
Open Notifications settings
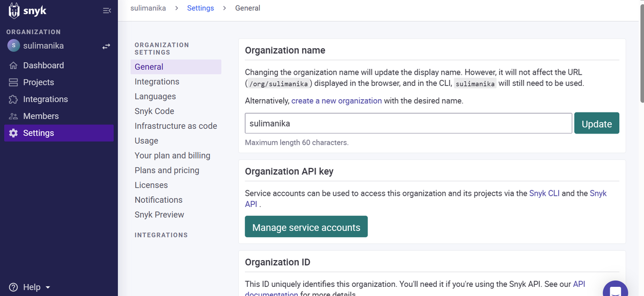pyautogui.click(x=158, y=199)
